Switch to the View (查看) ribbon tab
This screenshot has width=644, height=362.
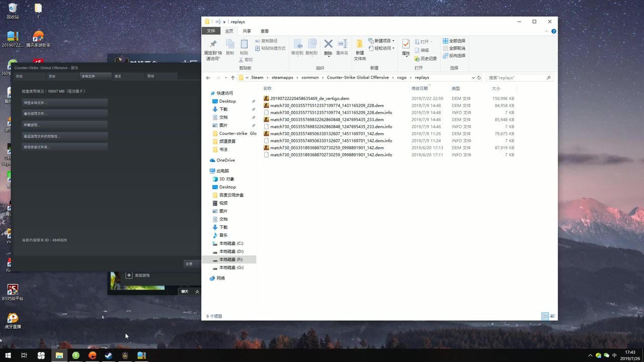(x=265, y=31)
